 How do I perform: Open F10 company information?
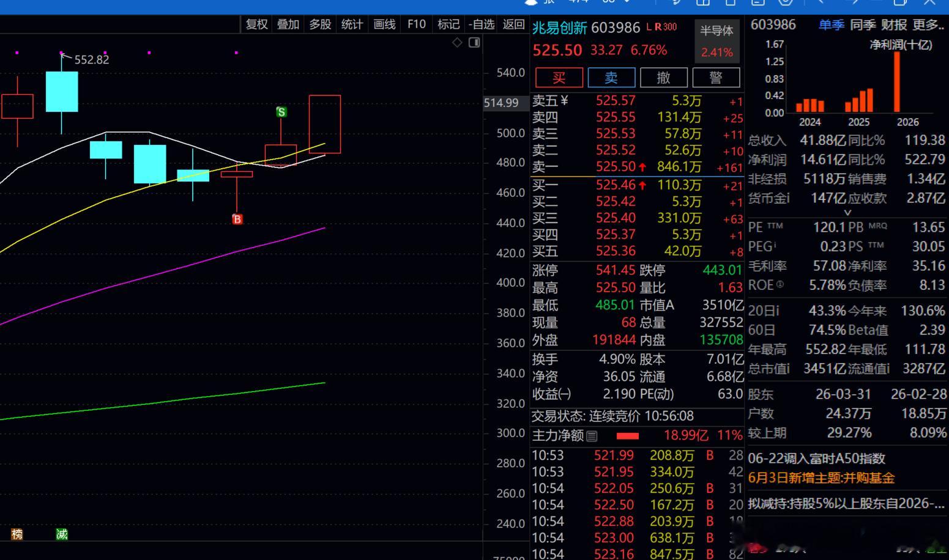(x=416, y=24)
